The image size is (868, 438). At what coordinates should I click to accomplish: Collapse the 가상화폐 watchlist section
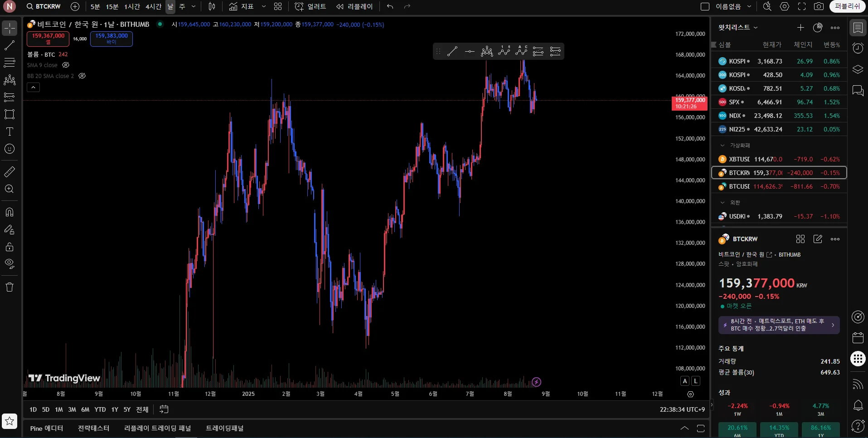pyautogui.click(x=723, y=146)
